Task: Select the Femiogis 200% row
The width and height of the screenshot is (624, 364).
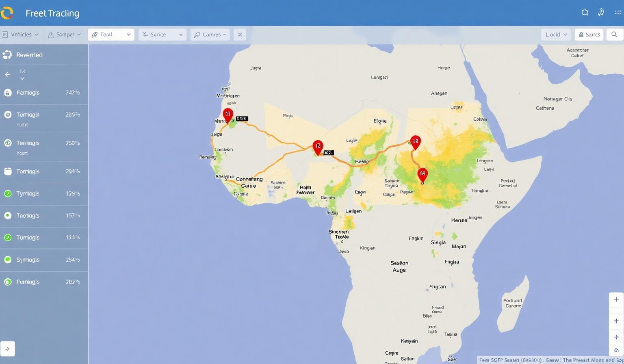Action: tap(44, 282)
